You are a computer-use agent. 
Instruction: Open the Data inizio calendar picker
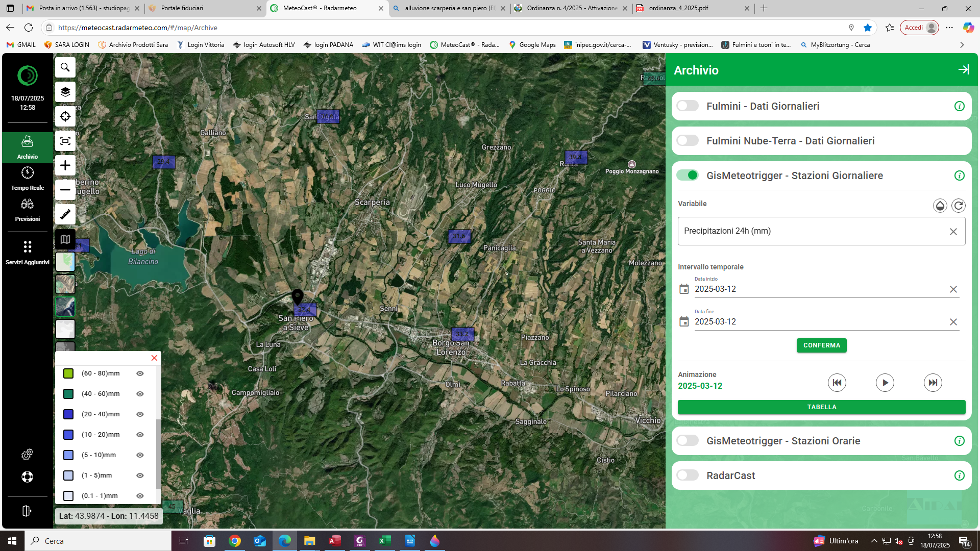point(684,289)
